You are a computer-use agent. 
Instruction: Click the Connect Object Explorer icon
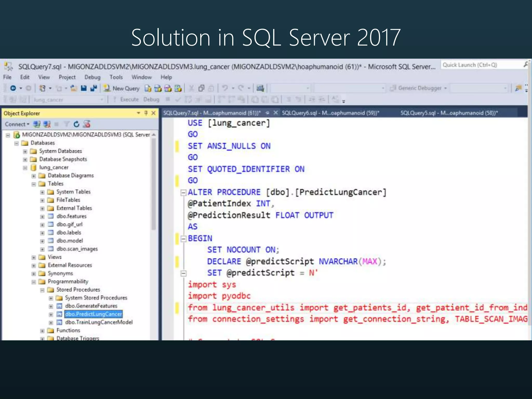tap(37, 124)
